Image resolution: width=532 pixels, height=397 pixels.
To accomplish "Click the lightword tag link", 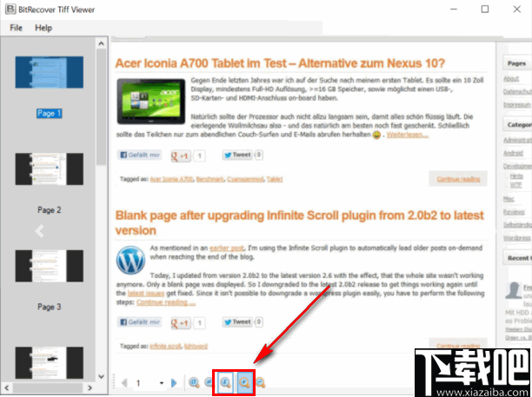I will (196, 346).
